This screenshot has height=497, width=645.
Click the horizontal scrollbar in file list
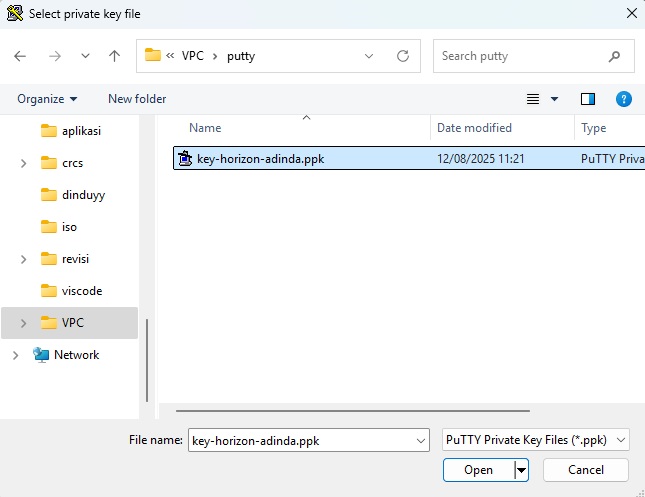[x=353, y=411]
